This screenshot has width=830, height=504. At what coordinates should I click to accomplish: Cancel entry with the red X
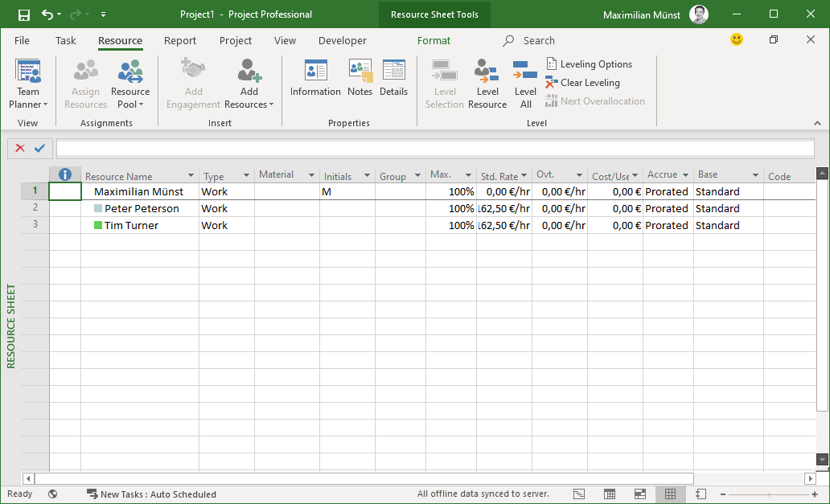tap(20, 148)
